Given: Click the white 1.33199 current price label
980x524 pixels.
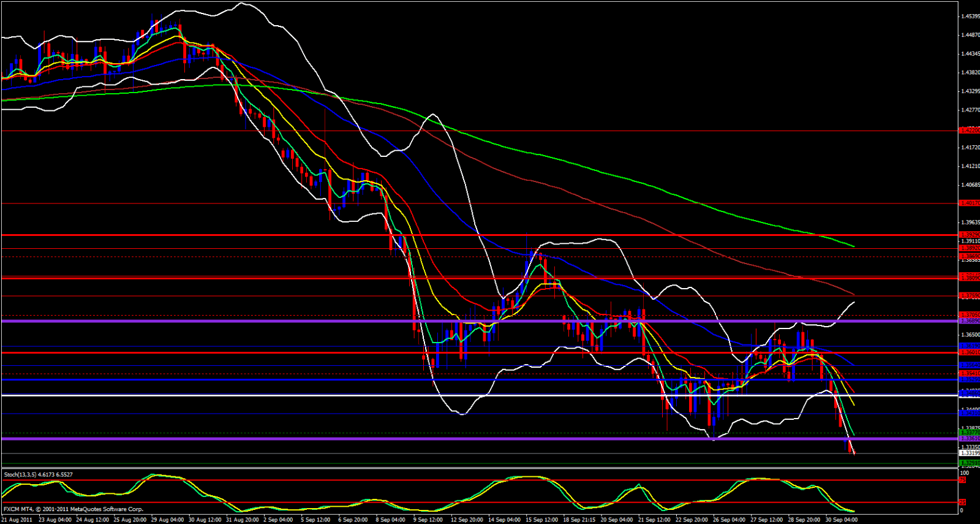Looking at the screenshot, I should 969,454.
